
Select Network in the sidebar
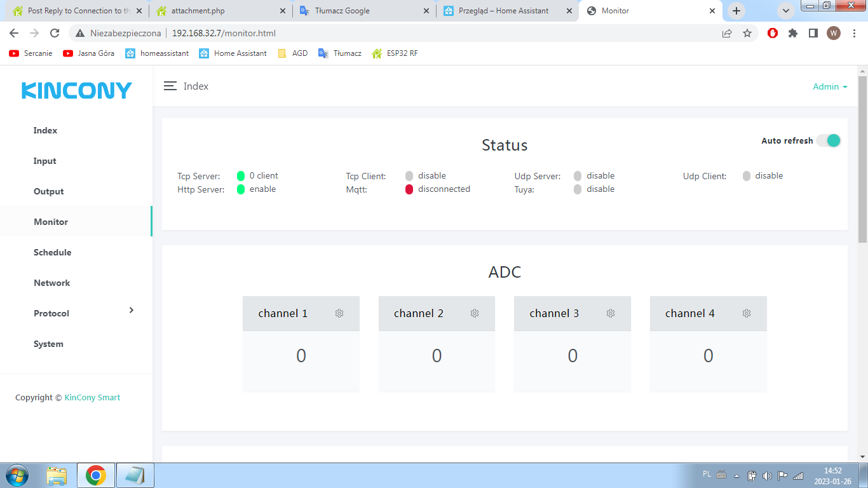(51, 283)
